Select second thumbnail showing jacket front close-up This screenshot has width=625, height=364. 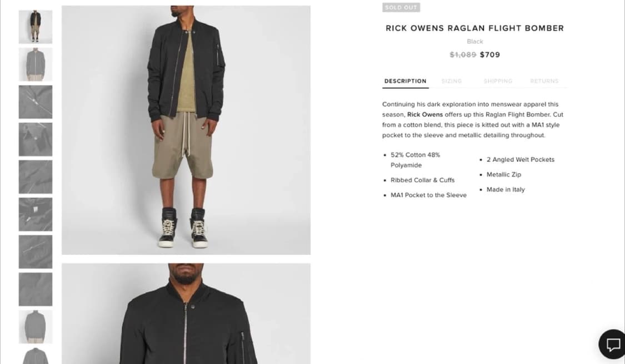pyautogui.click(x=36, y=64)
